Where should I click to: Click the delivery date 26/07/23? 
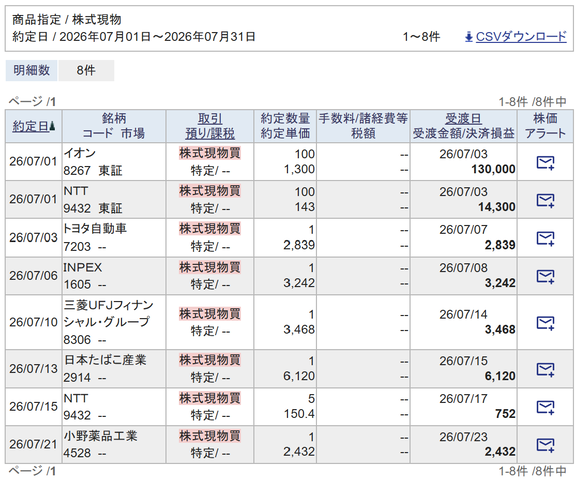click(463, 437)
